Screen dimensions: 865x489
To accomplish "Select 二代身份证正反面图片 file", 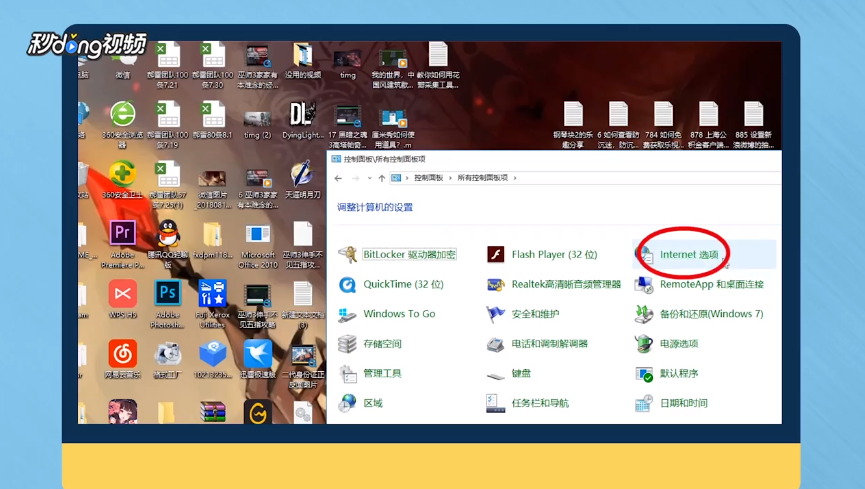I will (x=303, y=365).
